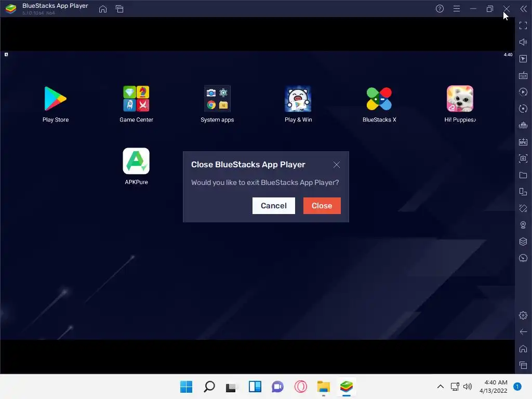Click the back arrow in sidebar
The width and height of the screenshot is (532, 399).
click(523, 332)
